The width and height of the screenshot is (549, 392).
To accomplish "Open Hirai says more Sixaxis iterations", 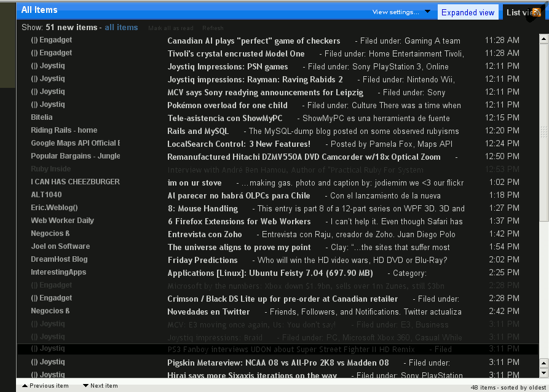I will 252,375.
